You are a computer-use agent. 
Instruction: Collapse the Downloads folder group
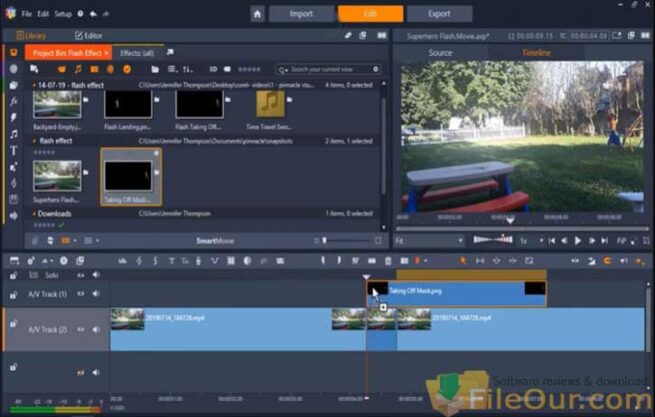coord(34,214)
